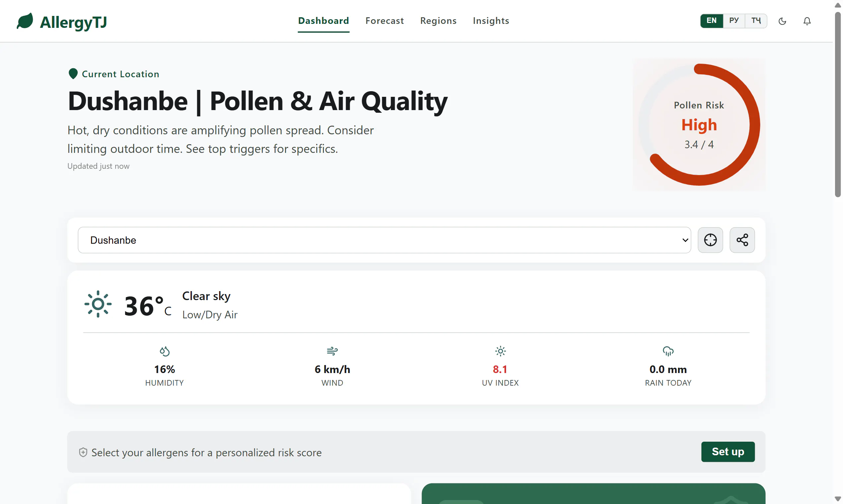The height and width of the screenshot is (504, 843).
Task: Click the '0.0 mm' rain value
Action: click(668, 369)
